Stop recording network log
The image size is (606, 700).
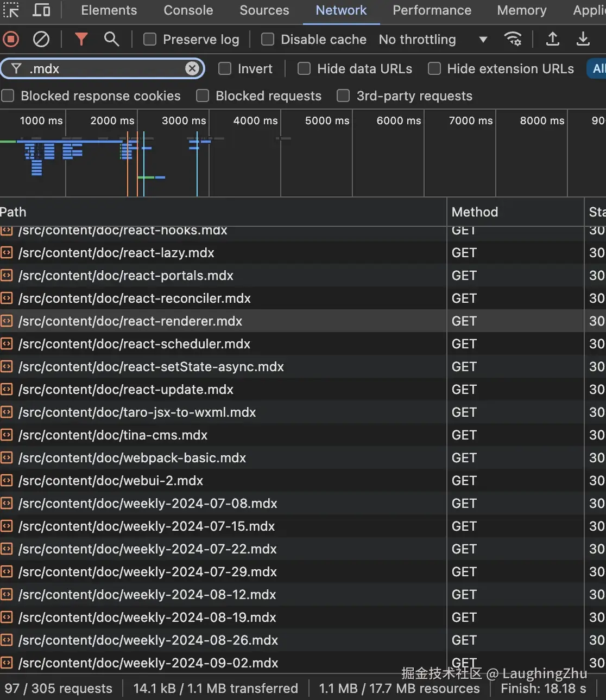11,39
